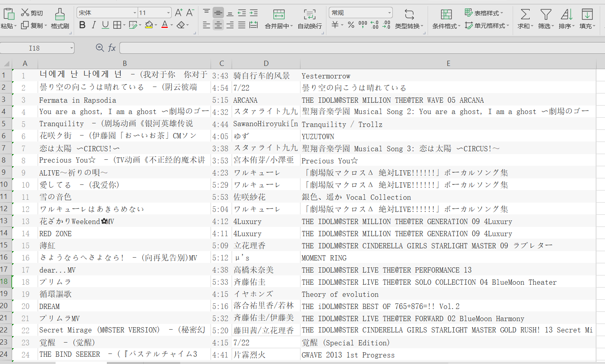605x364 pixels.
Task: Click into the formula bar input
Action: 362,48
